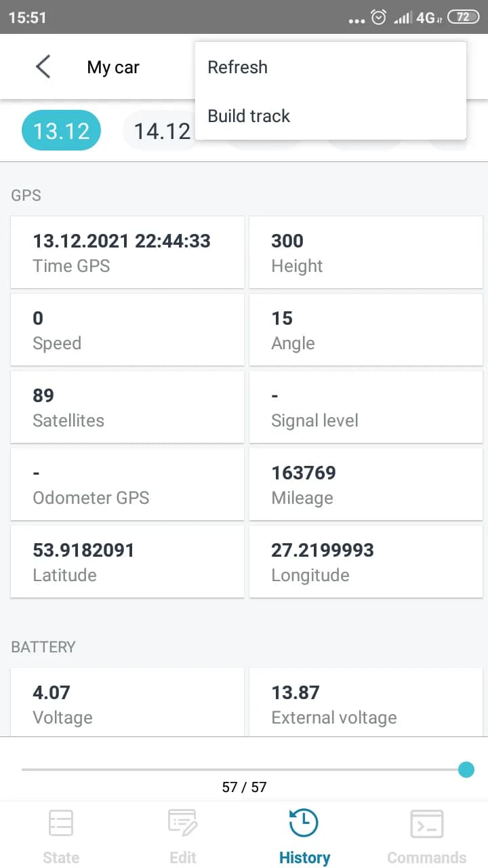
Task: Tap the battery indicator icon
Action: [463, 18]
